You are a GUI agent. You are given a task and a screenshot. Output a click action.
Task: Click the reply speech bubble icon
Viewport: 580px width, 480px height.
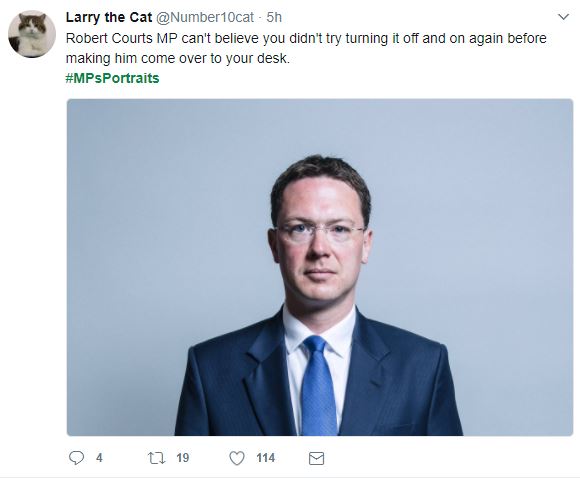(76, 458)
